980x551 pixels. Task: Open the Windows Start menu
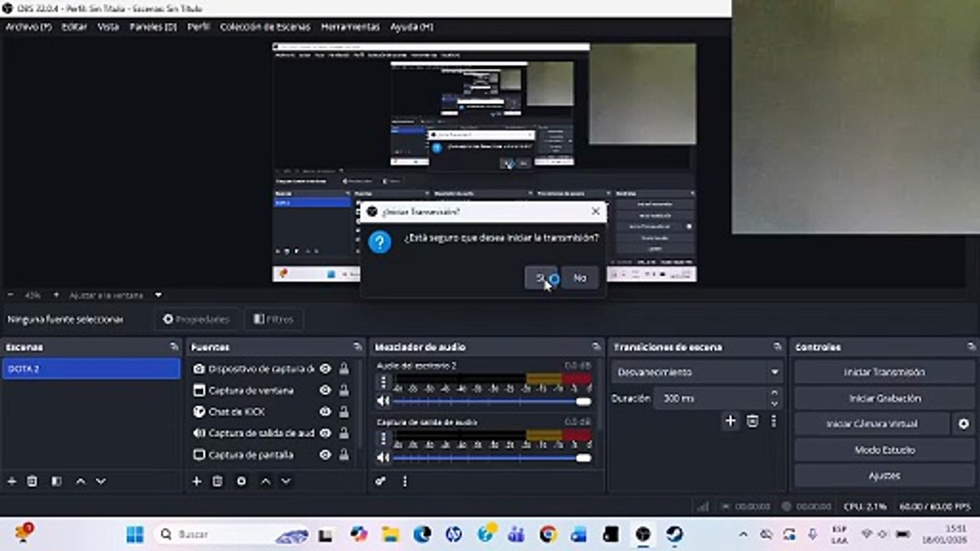pyautogui.click(x=135, y=534)
